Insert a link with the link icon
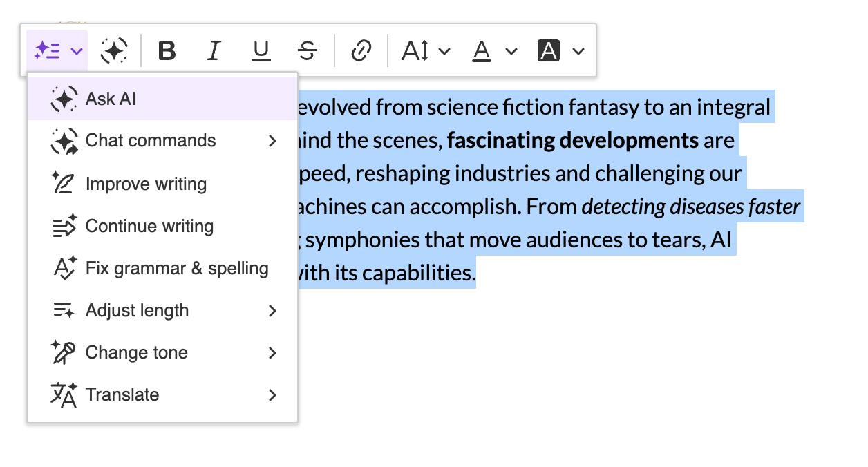The image size is (868, 467). point(361,50)
